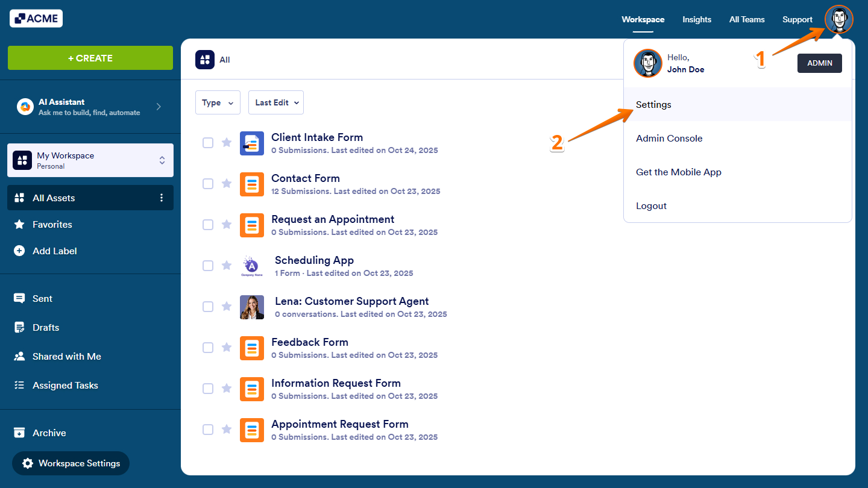Viewport: 868px width, 488px height.
Task: Open the My Workspace switcher
Action: pos(90,160)
